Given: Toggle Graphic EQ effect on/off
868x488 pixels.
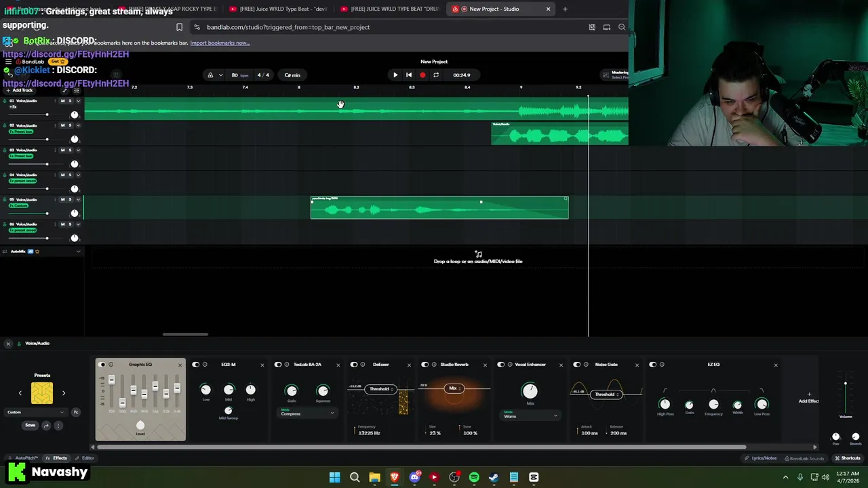Looking at the screenshot, I should (102, 365).
